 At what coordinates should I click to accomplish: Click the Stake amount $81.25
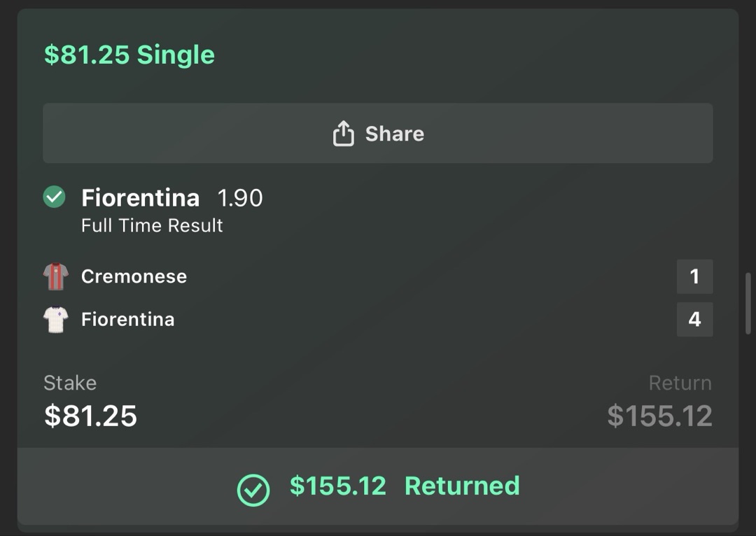[90, 417]
